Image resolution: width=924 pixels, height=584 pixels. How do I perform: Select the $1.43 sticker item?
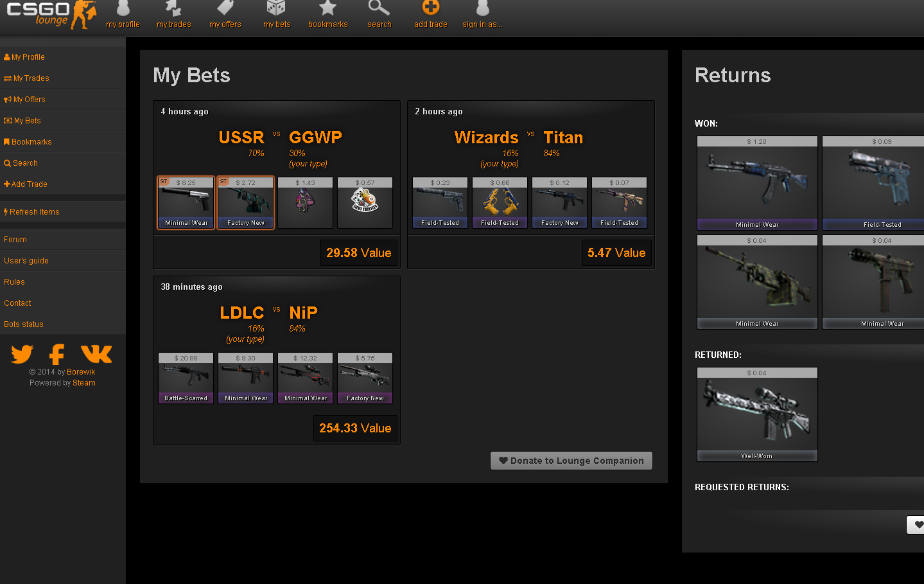(306, 202)
